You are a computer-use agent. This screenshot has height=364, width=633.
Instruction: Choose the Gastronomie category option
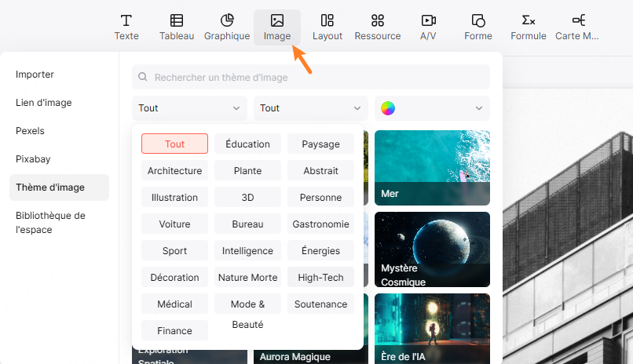(x=320, y=224)
